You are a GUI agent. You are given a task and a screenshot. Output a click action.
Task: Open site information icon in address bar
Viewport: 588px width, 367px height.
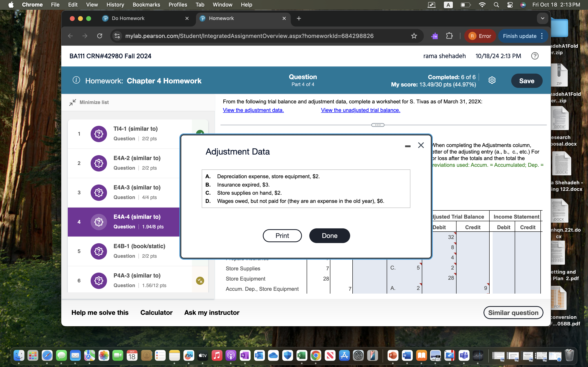(x=117, y=36)
